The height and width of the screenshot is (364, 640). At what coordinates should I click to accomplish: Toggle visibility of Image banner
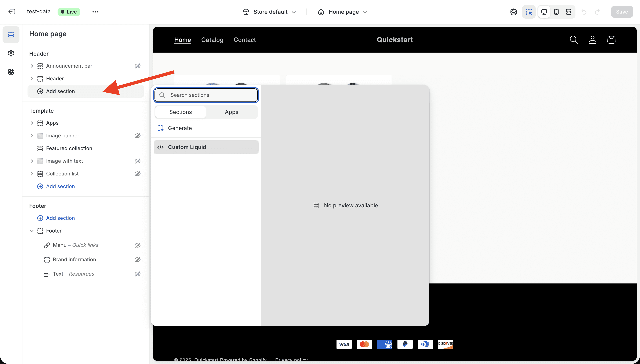pos(137,136)
